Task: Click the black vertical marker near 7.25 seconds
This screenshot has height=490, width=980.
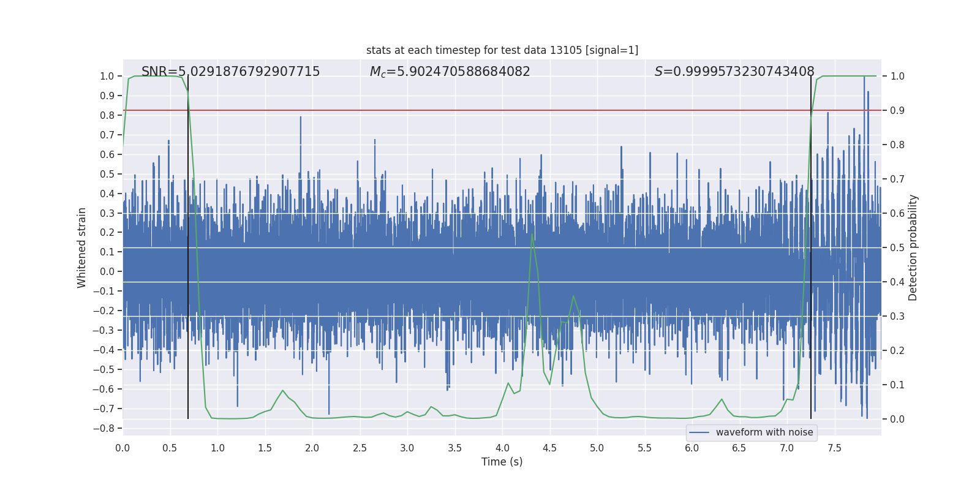Action: pos(811,247)
